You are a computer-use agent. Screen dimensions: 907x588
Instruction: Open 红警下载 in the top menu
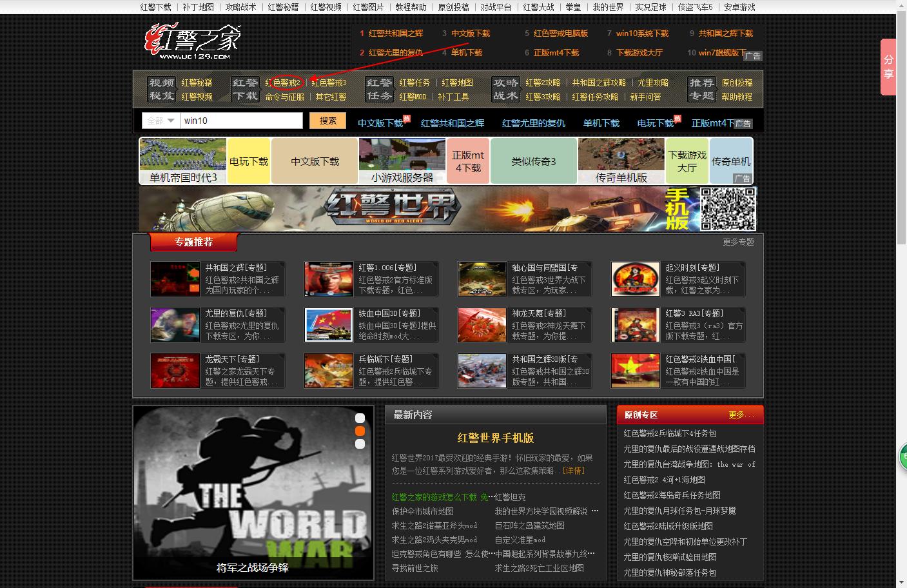click(156, 7)
